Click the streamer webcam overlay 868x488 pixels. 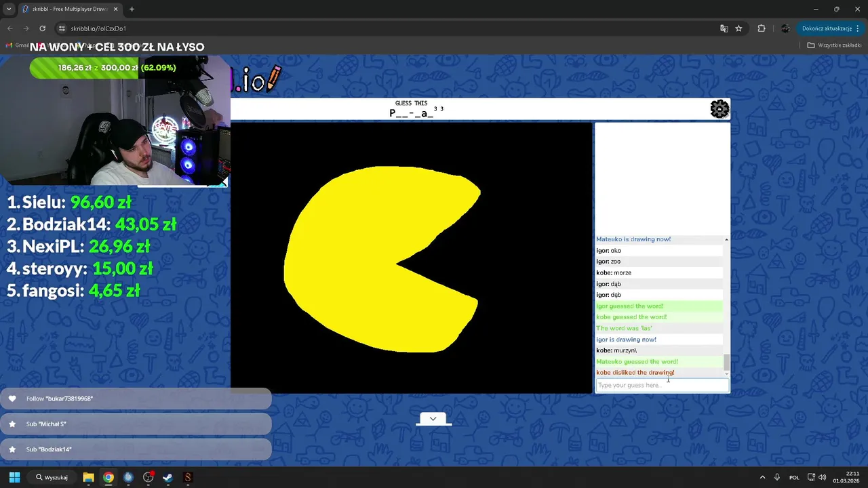(x=115, y=122)
